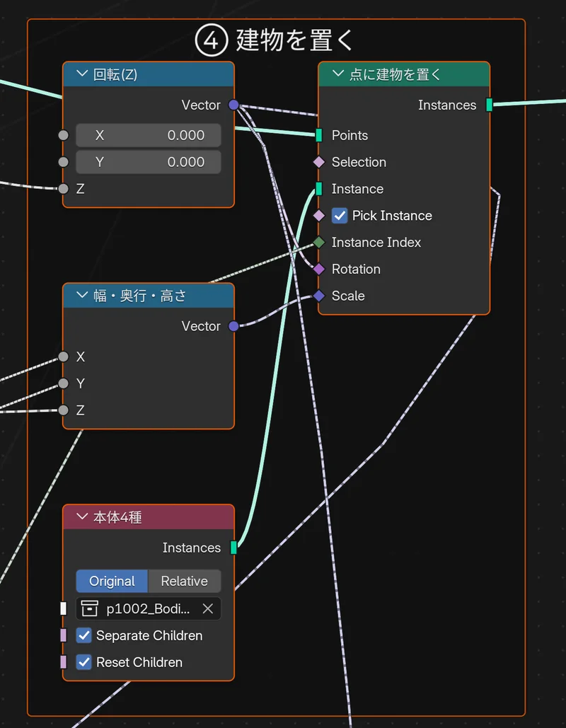Screen dimensions: 566x728
Task: Click the p1002_Bodi... collection field
Action: [x=149, y=608]
